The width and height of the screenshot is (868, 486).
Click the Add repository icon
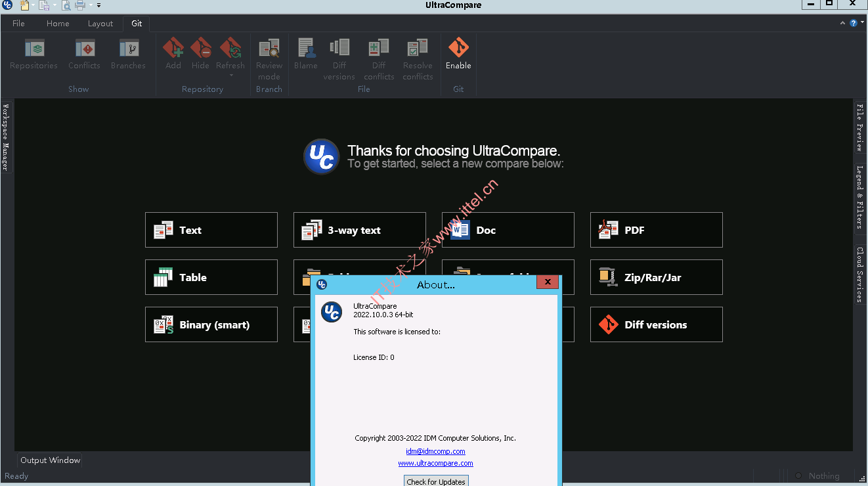[x=173, y=48]
